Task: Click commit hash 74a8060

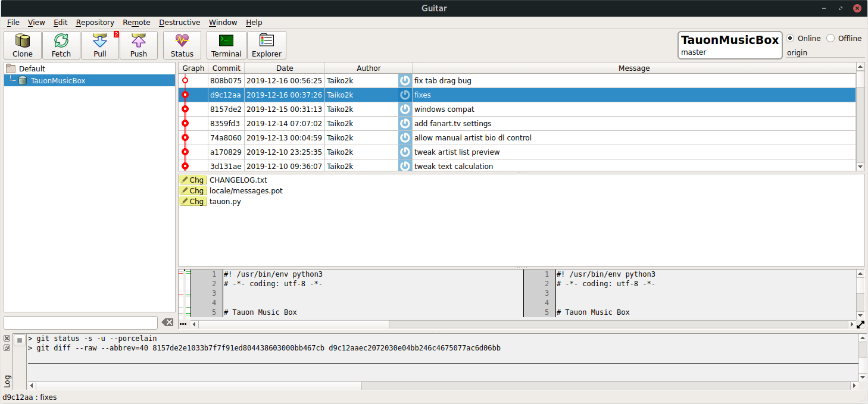Action: (226, 137)
